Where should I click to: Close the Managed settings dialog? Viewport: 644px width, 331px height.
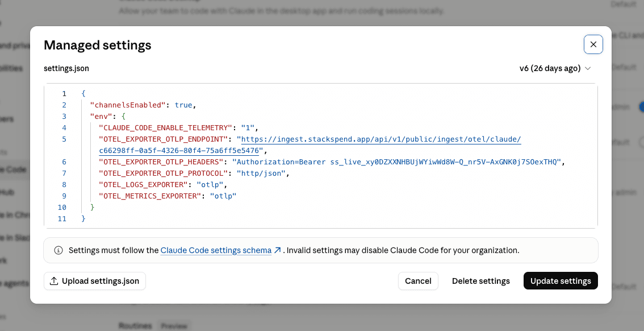coord(593,44)
